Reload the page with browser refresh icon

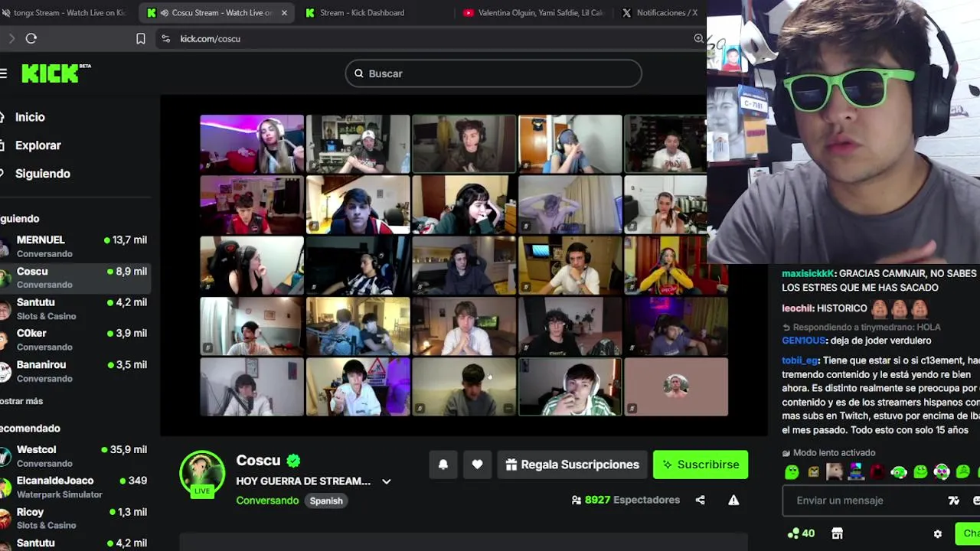[x=31, y=38]
